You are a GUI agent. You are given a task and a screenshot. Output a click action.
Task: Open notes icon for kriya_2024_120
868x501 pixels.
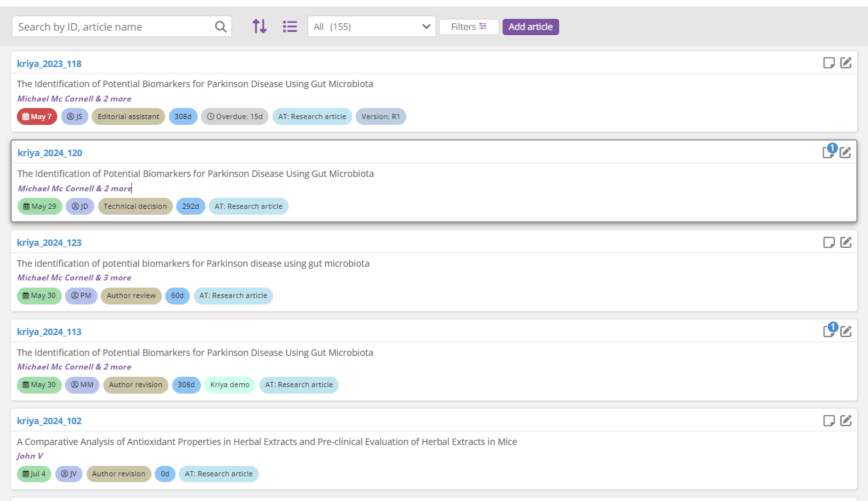pos(829,153)
